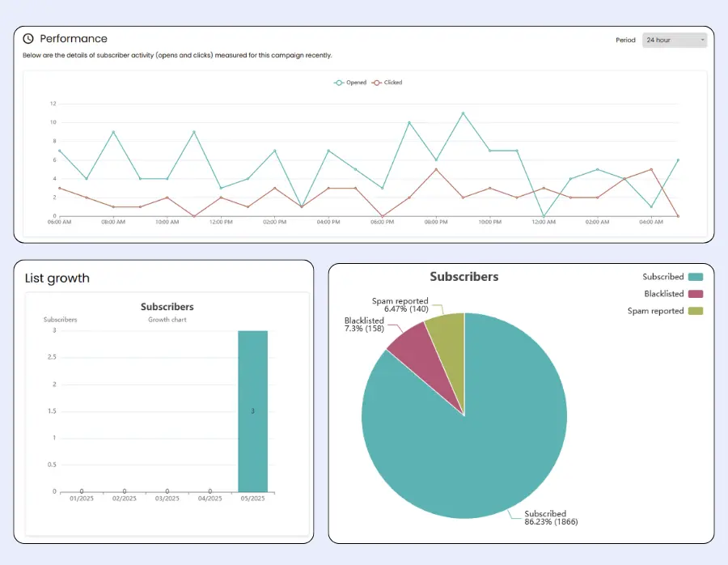Click the Spam reported 6.47% (140) label
This screenshot has height=565, width=728.
point(400,305)
